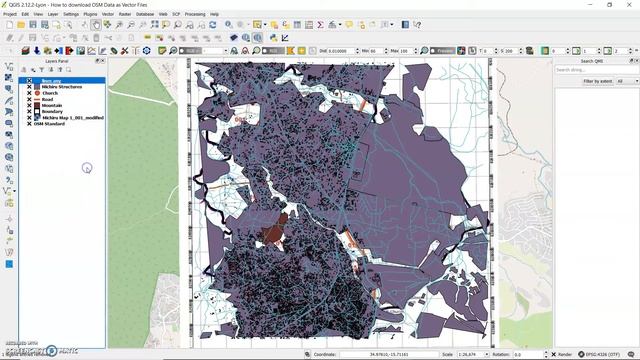Toggle visibility of the Church layer
The height and width of the screenshot is (360, 640).
(29, 93)
